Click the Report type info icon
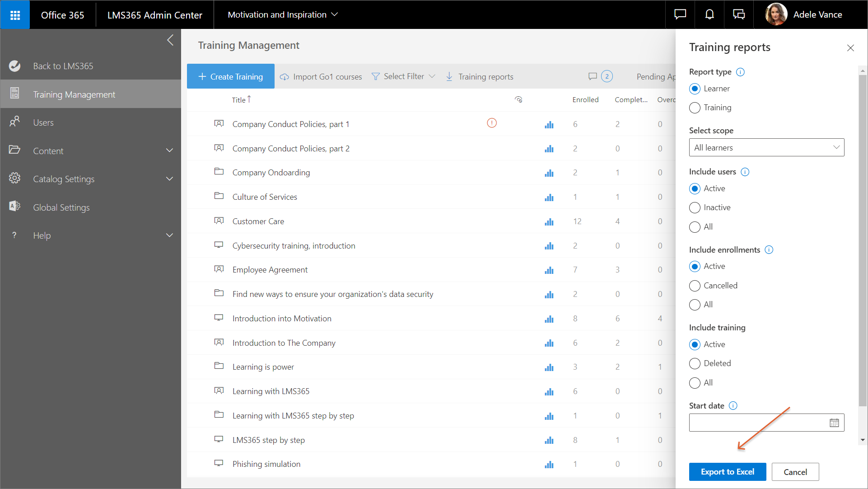Screen dimensions: 868x489 pos(740,72)
